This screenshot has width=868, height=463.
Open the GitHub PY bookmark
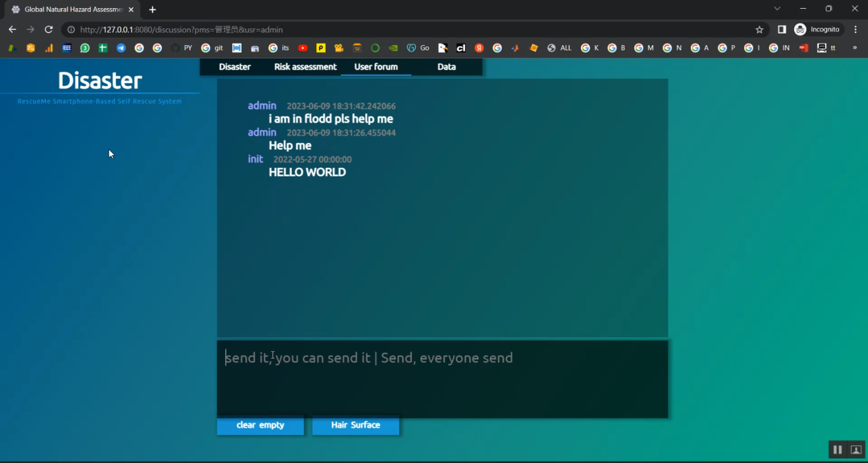pos(181,48)
